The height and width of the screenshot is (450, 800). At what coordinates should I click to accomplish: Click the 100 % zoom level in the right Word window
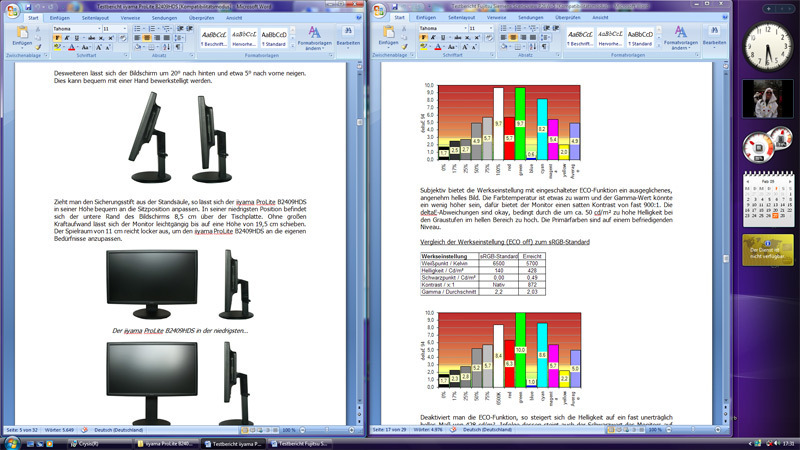tap(655, 430)
